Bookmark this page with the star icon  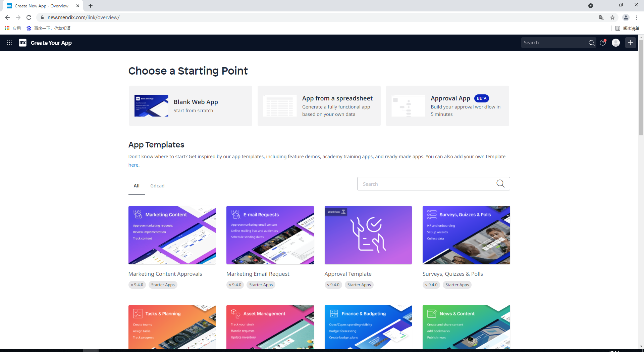(612, 17)
